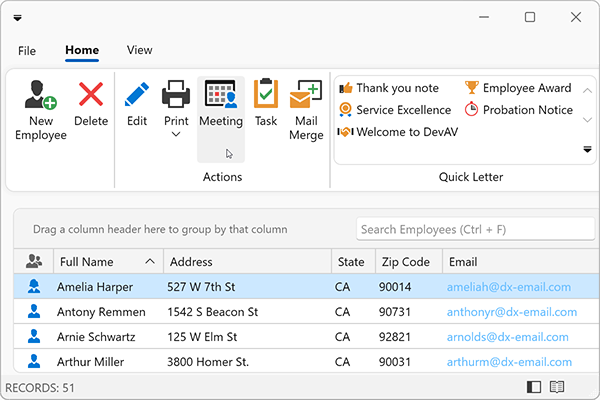This screenshot has height=400, width=600.
Task: Click the New Employee icon
Action: click(x=40, y=95)
